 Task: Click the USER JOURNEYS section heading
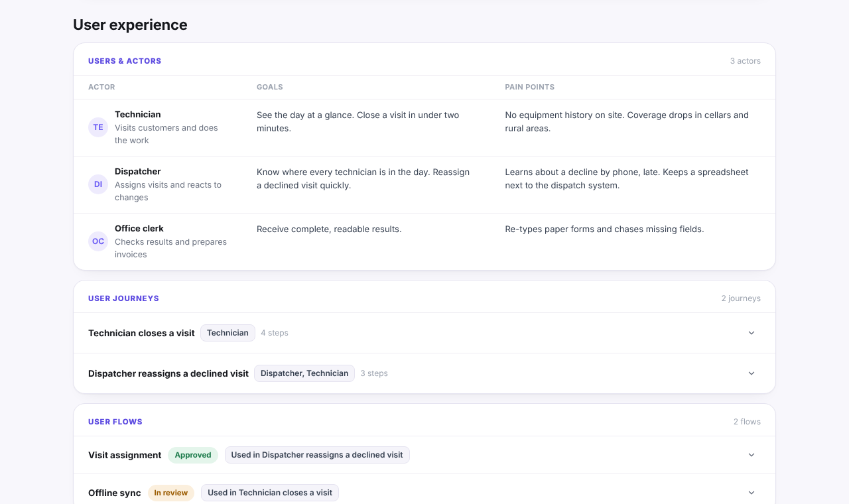pos(123,298)
